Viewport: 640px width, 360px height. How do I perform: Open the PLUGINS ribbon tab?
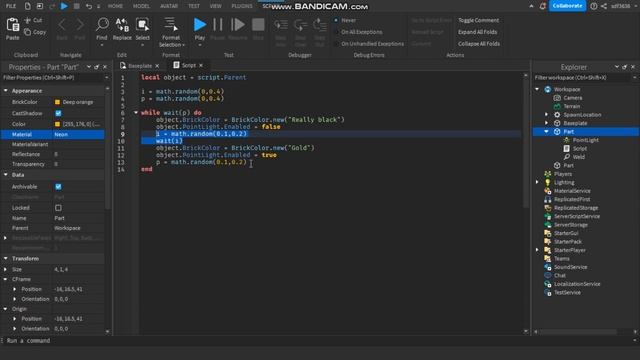(242, 6)
